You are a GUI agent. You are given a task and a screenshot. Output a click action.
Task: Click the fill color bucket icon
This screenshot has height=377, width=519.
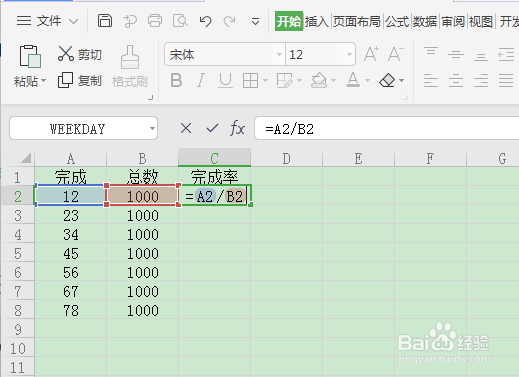pyautogui.click(x=319, y=80)
